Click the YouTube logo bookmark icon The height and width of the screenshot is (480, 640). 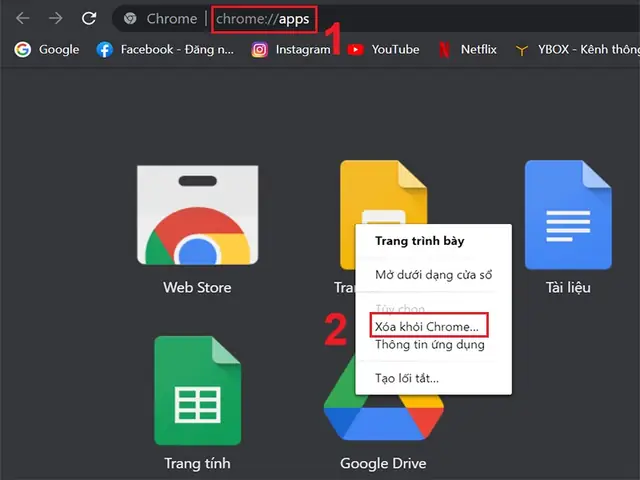[x=356, y=49]
